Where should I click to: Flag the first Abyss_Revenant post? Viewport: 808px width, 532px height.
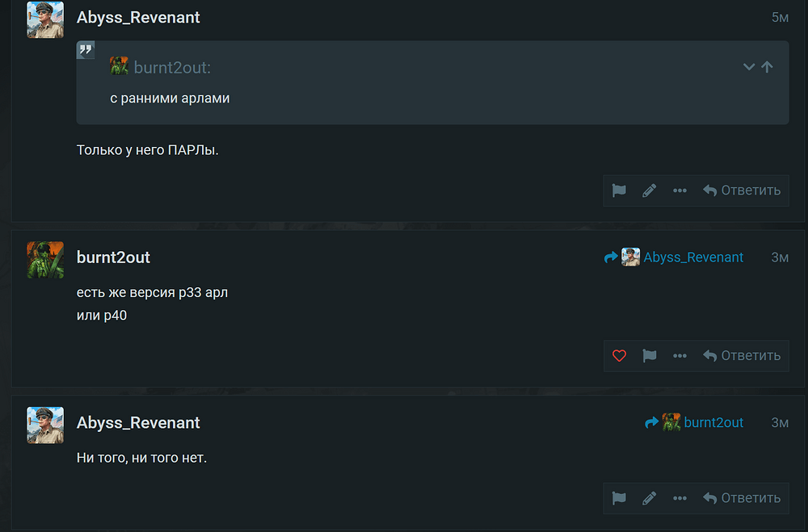tap(619, 191)
